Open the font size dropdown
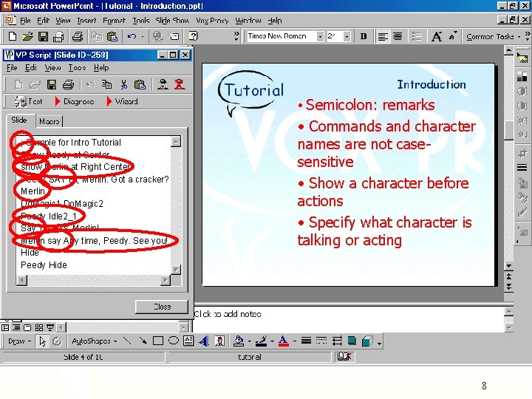The width and height of the screenshot is (532, 399). tap(347, 36)
